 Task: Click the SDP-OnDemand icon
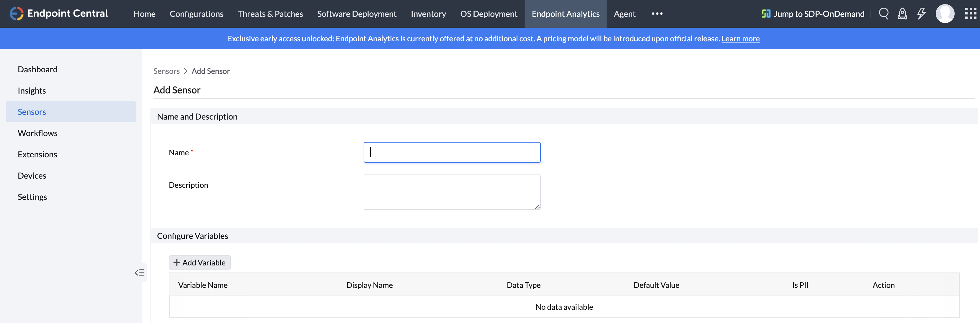(766, 14)
